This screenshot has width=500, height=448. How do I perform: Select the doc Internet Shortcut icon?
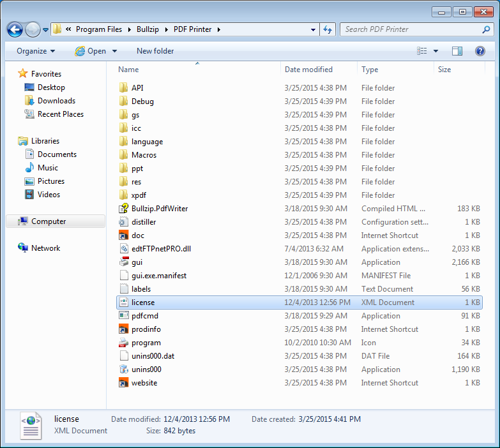click(123, 235)
